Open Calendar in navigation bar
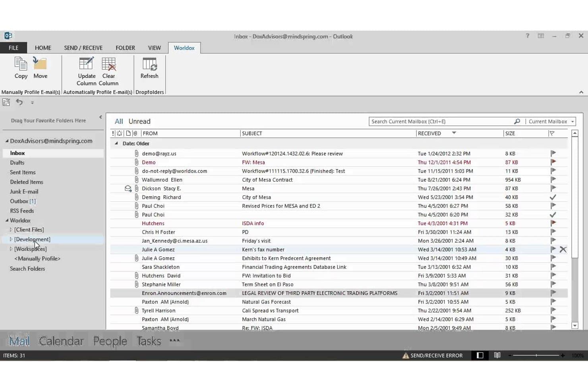Screen dimensions: 588x392 coord(61,341)
